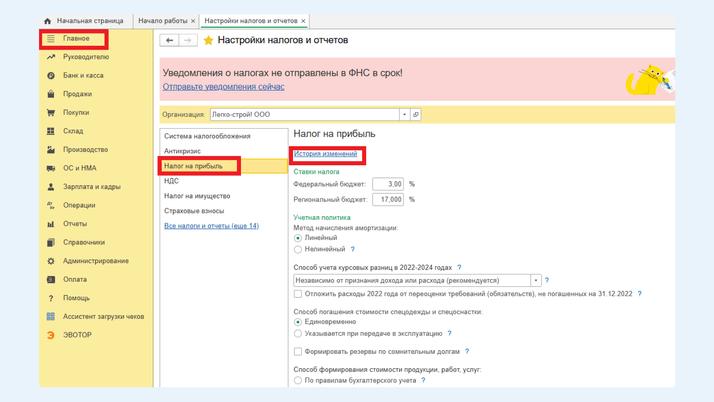The image size is (714, 402).
Task: Click the home icon on Начальная страница
Action: point(47,21)
